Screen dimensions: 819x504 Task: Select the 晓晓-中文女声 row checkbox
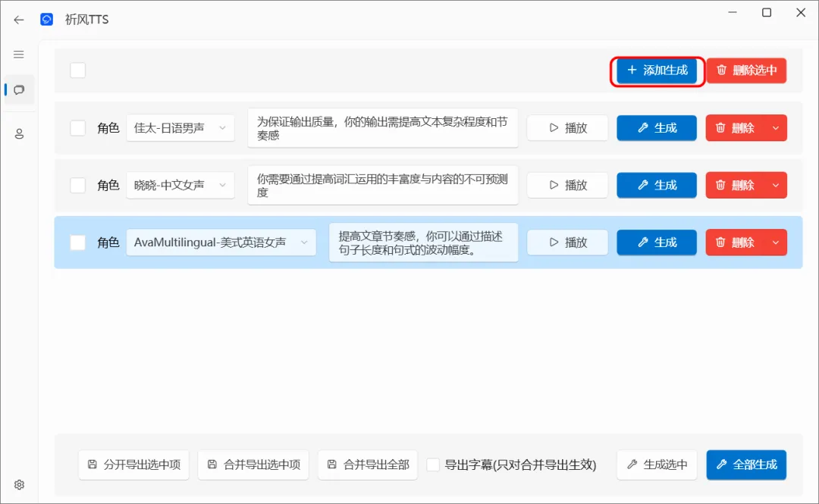tap(78, 185)
